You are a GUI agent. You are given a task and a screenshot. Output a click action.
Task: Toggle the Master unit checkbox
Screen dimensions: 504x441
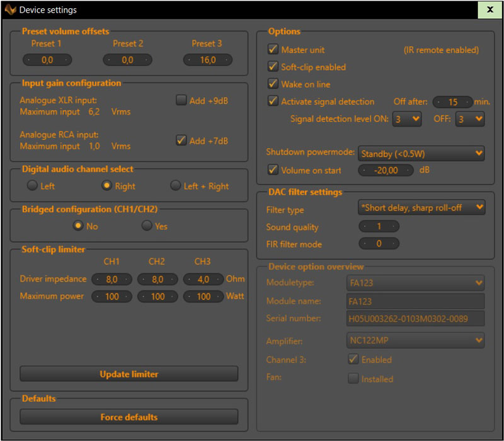(273, 49)
